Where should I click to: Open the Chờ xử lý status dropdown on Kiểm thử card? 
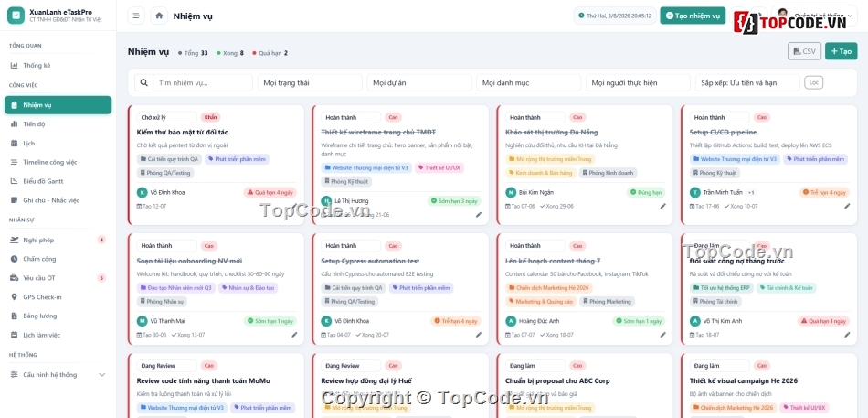(166, 117)
